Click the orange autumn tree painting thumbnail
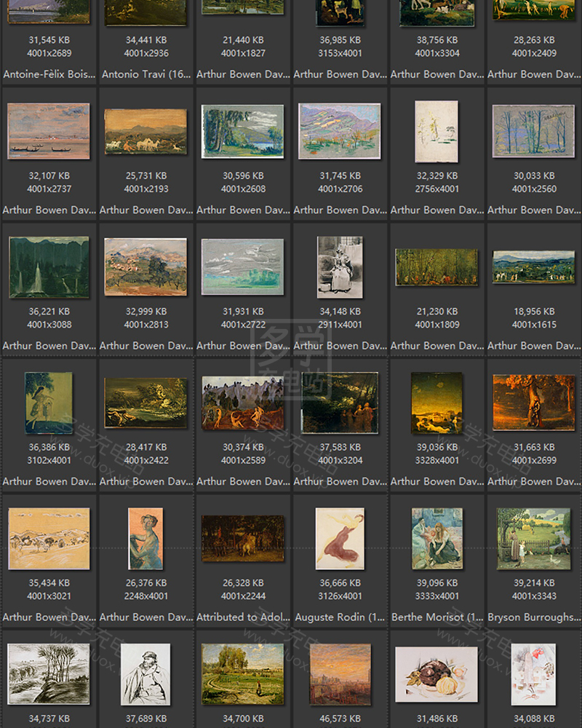The height and width of the screenshot is (728, 582). 533,403
